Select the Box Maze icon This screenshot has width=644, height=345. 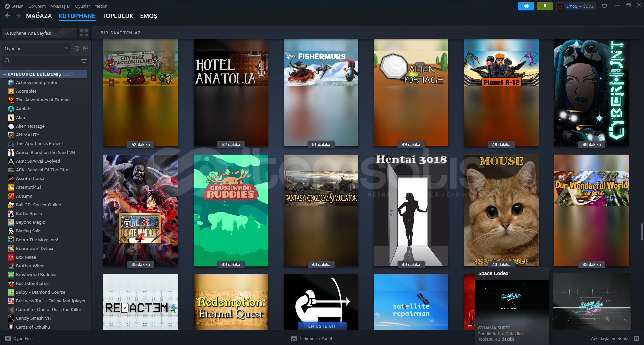point(11,257)
